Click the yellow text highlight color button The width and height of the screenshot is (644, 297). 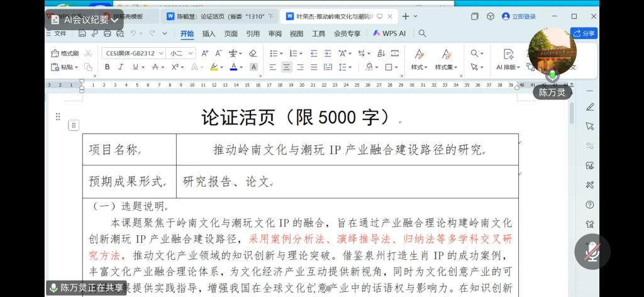214,67
